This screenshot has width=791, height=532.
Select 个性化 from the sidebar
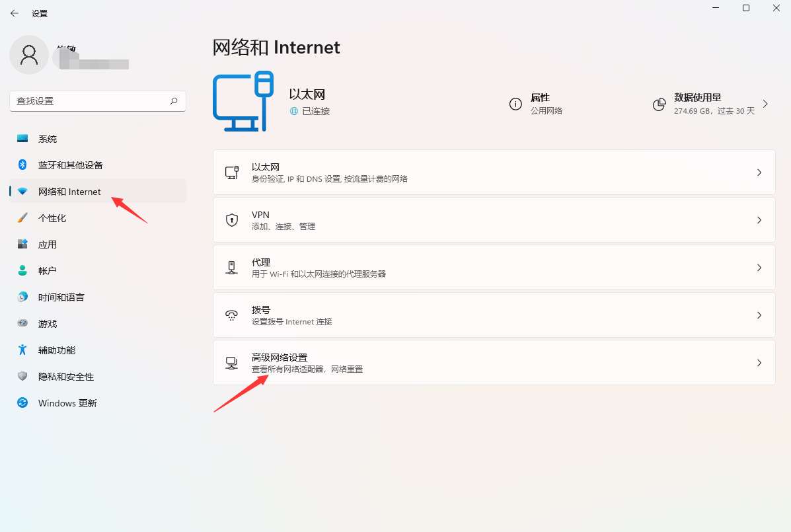pyautogui.click(x=53, y=217)
